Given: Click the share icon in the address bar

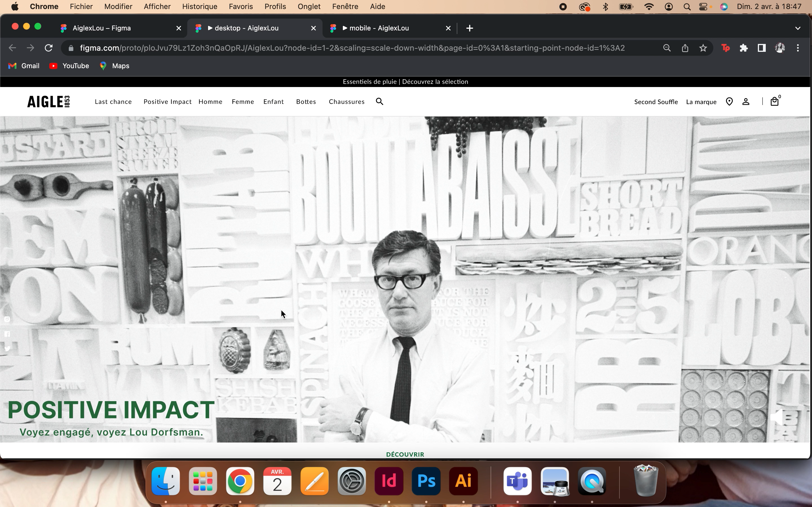Looking at the screenshot, I should 685,48.
